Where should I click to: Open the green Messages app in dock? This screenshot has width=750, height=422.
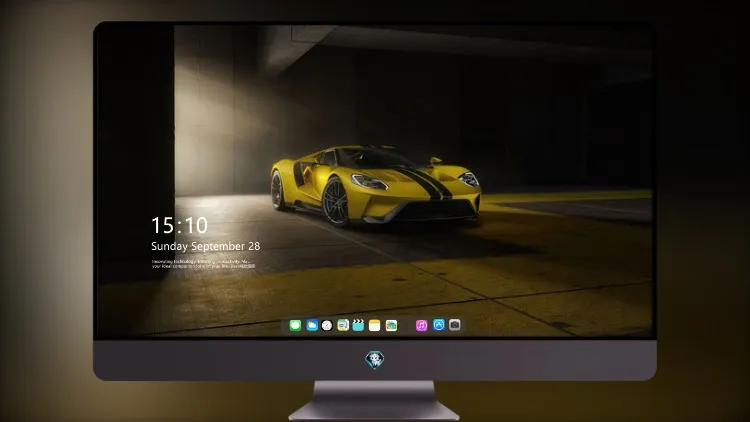(295, 325)
